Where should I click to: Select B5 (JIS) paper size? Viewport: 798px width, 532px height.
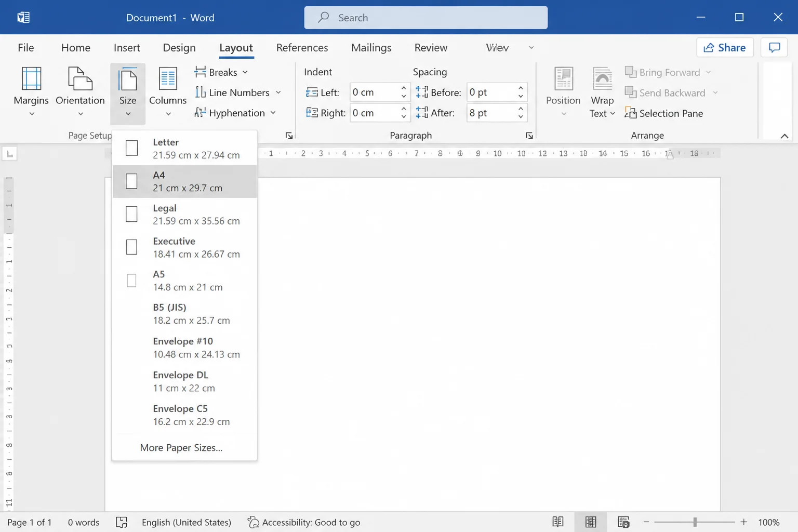(x=184, y=314)
